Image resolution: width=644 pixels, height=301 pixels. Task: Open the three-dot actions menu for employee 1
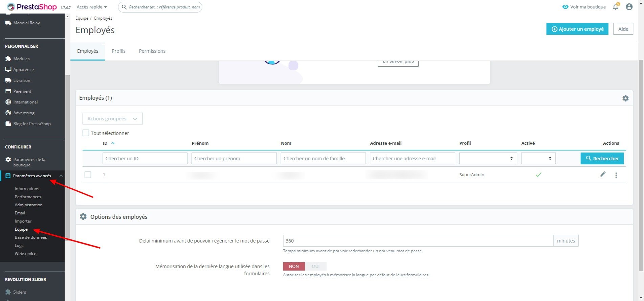[616, 175]
